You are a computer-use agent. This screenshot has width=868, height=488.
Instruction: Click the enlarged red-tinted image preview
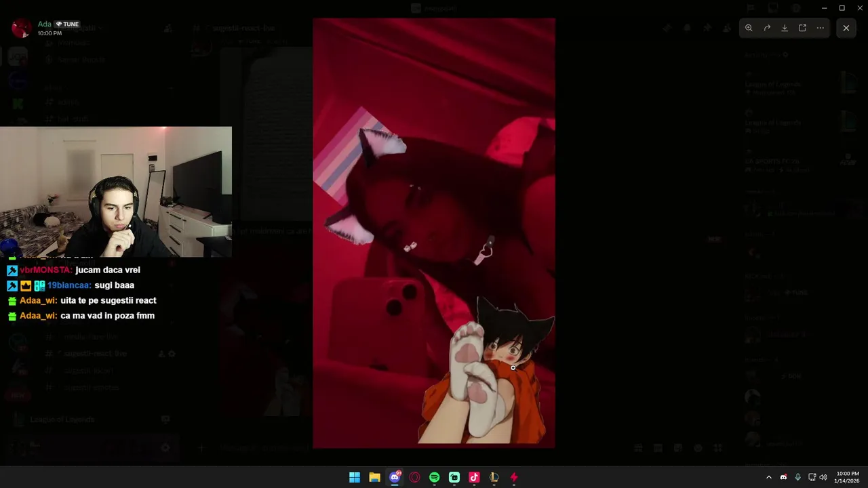click(x=434, y=233)
